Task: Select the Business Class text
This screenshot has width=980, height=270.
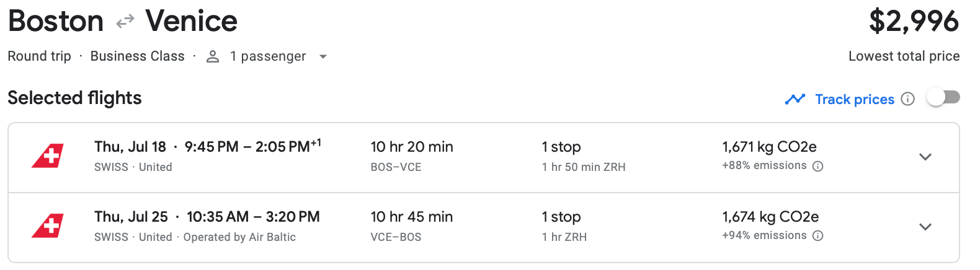Action: [x=137, y=56]
